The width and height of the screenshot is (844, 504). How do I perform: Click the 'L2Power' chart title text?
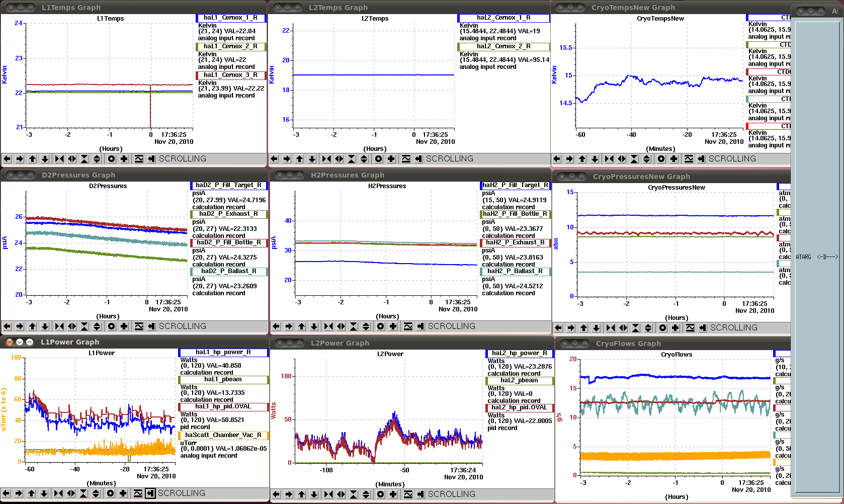[390, 354]
